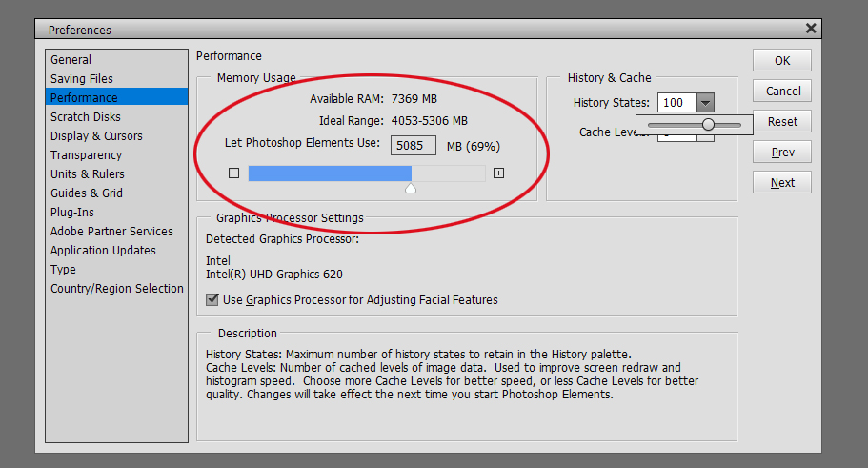Open Display & Cursors preferences
Image resolution: width=868 pixels, height=468 pixels.
tap(117, 135)
